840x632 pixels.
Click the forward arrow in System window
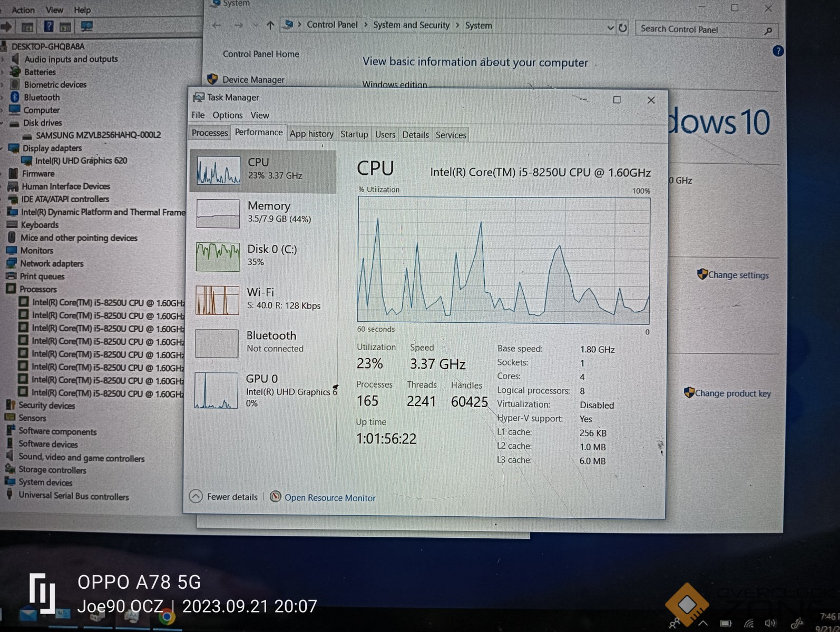(238, 25)
